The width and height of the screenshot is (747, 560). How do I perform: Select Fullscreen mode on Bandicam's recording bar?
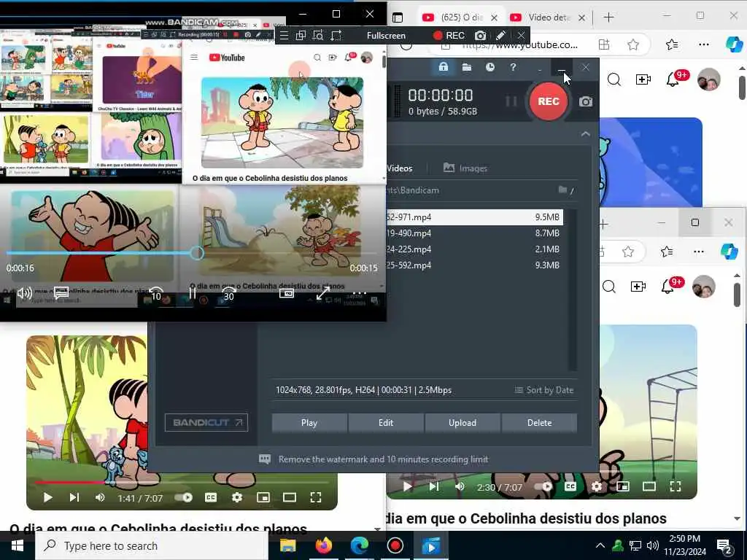click(386, 35)
